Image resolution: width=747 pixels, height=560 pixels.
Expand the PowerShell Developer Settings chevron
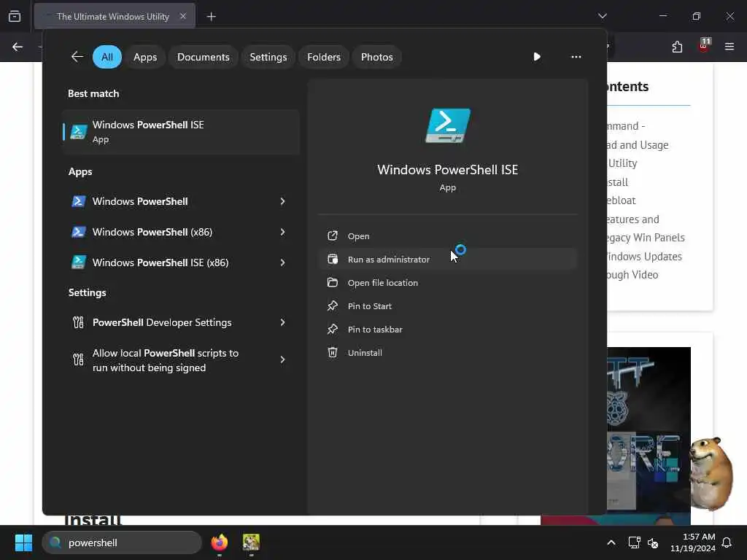pos(282,322)
